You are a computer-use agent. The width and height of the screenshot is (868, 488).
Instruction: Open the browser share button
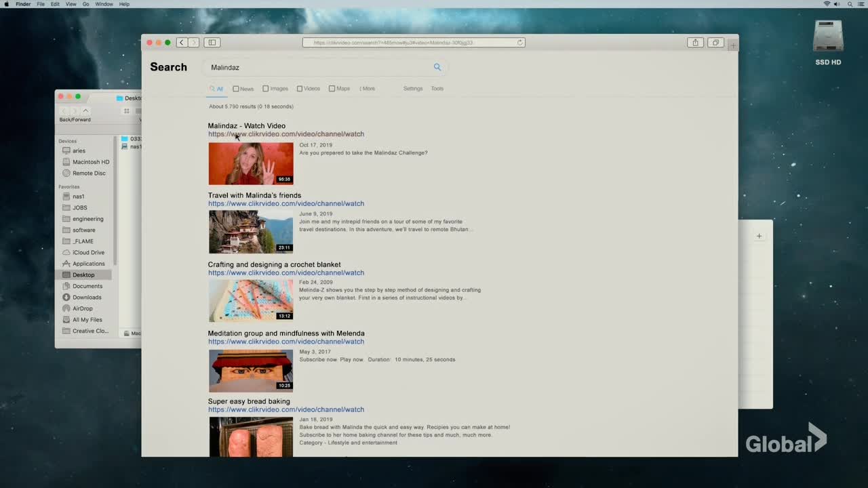coord(695,42)
